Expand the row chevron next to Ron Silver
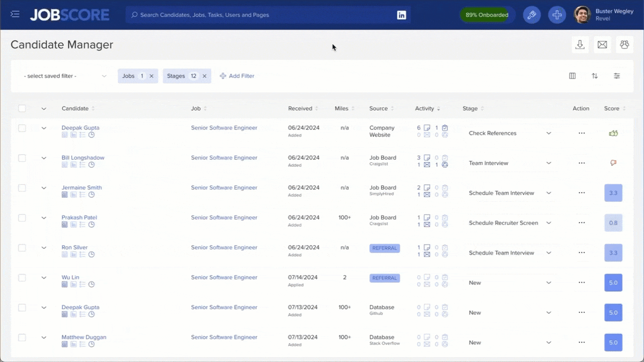This screenshot has width=644, height=362. click(x=44, y=247)
